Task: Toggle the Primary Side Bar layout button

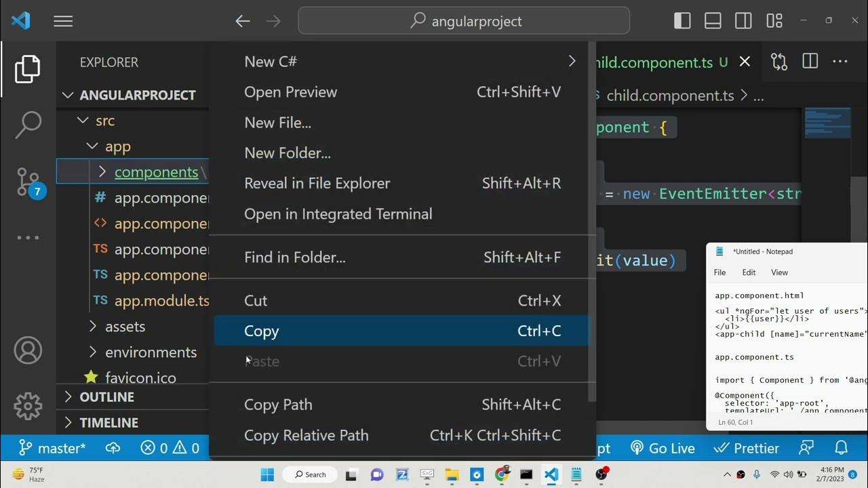Action: (682, 21)
